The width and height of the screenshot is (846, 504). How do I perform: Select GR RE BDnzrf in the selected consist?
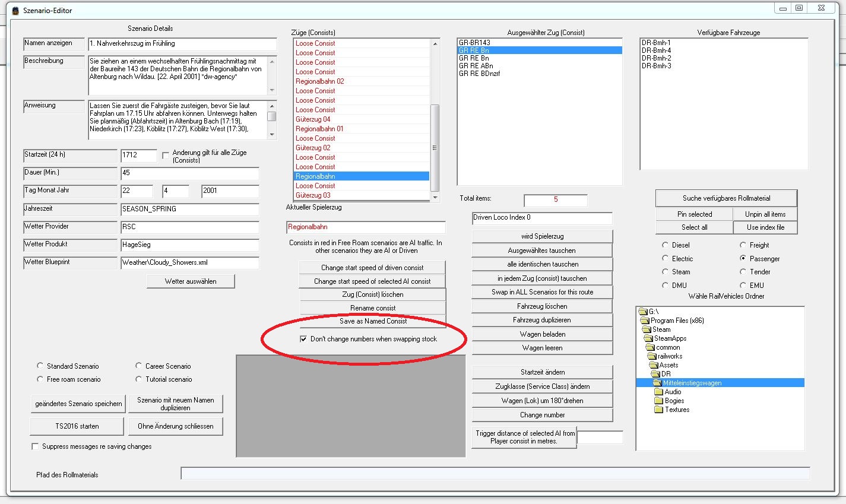(x=479, y=74)
